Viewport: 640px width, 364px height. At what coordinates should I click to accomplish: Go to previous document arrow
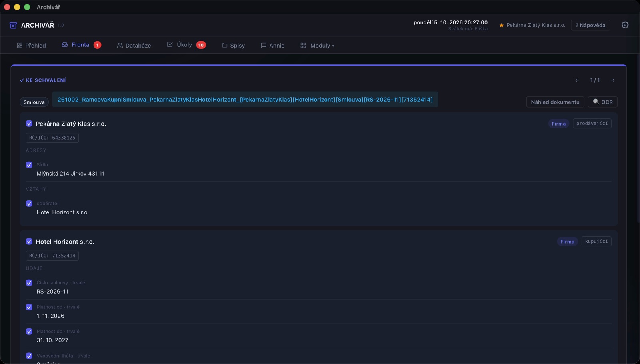coord(577,80)
